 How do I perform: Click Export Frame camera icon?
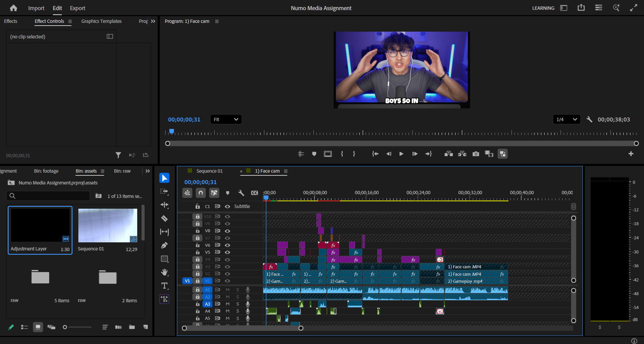[476, 154]
